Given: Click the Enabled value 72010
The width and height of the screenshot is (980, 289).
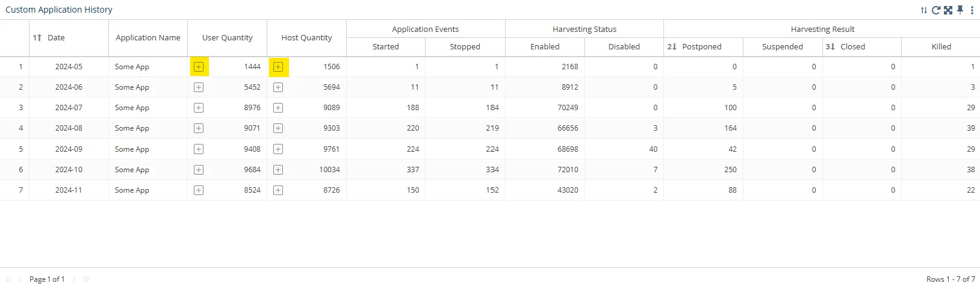Looking at the screenshot, I should 568,170.
